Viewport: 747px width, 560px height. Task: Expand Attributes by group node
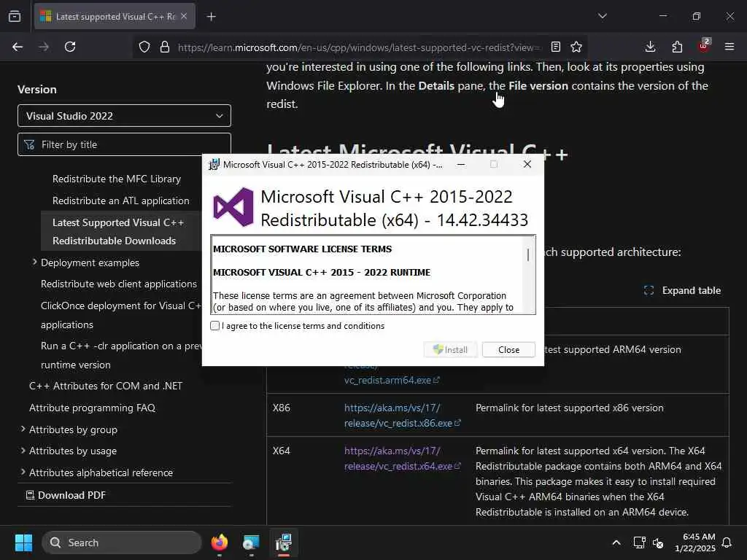tap(23, 429)
